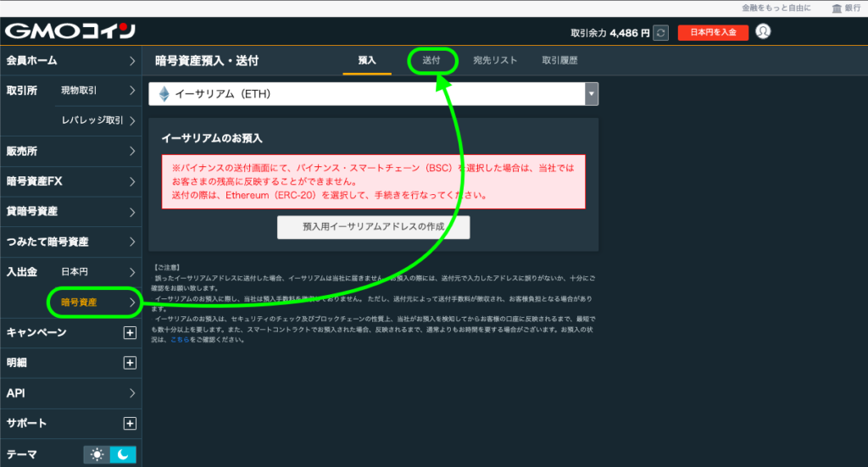
Task: Expand the 明細 plus icon
Action: tap(130, 363)
